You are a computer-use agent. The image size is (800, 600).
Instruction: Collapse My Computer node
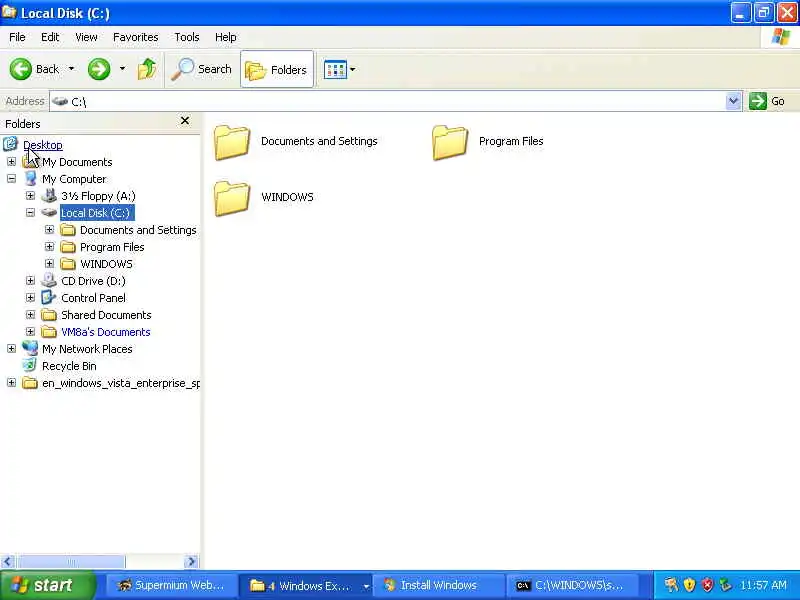[11, 179]
